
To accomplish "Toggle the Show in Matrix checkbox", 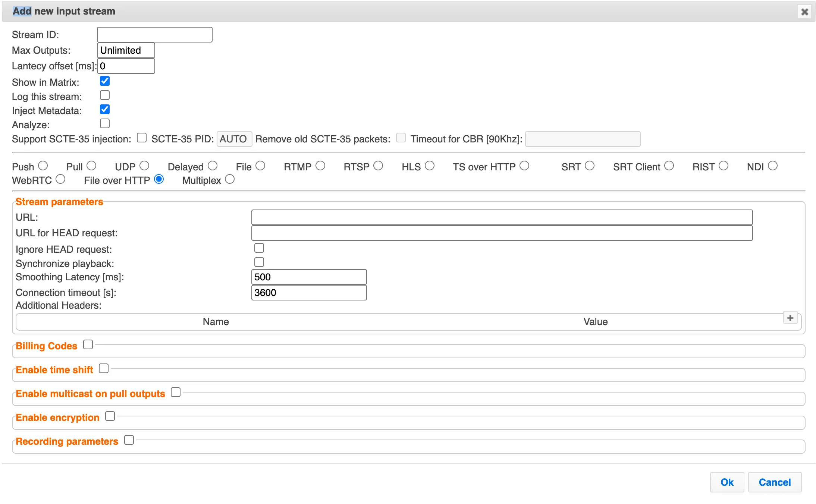I will pyautogui.click(x=105, y=81).
